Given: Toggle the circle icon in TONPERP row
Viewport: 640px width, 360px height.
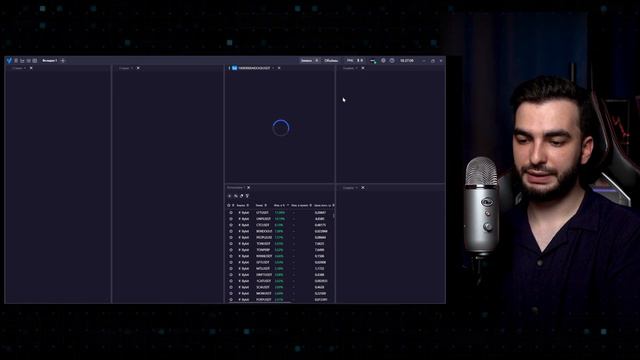Looking at the screenshot, I should (x=231, y=250).
